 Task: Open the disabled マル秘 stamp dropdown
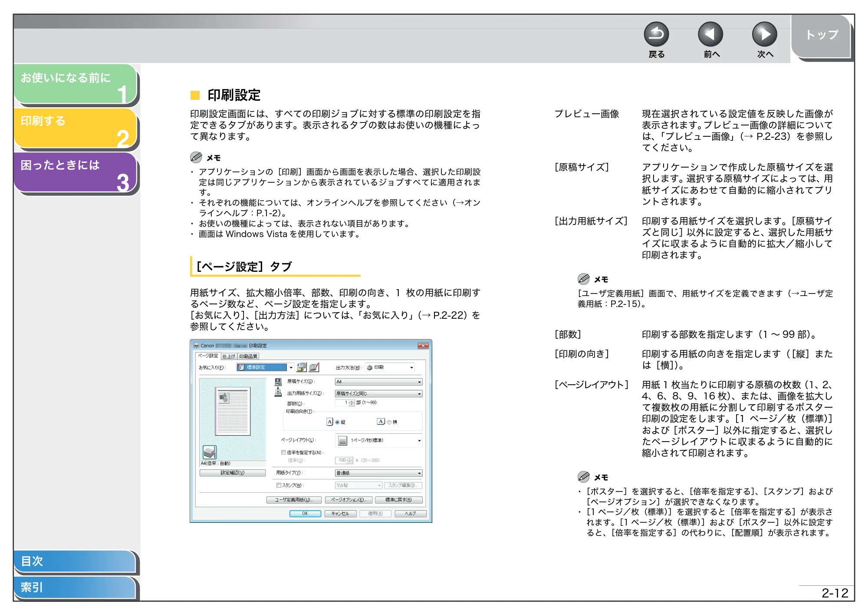[358, 485]
